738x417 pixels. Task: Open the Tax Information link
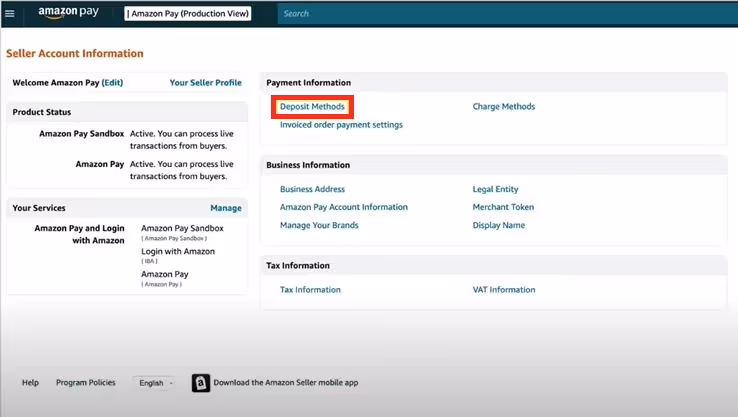pos(310,290)
